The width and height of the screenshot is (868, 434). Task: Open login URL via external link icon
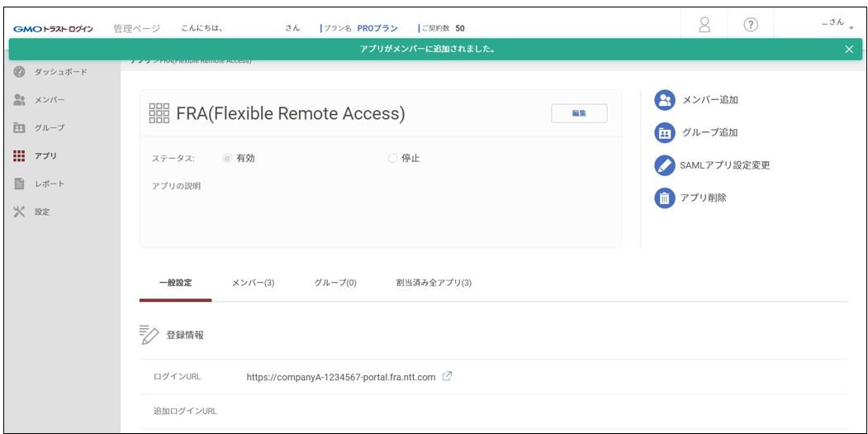pos(448,376)
